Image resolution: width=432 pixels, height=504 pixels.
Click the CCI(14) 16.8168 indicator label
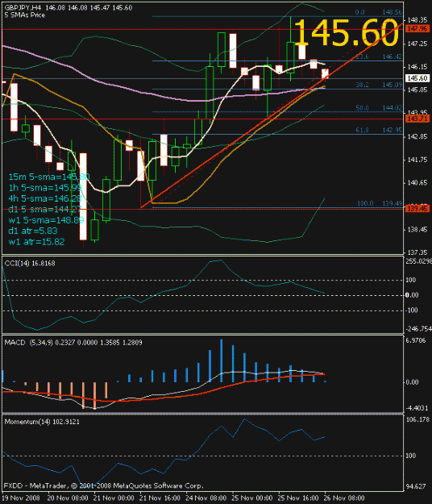click(x=30, y=263)
